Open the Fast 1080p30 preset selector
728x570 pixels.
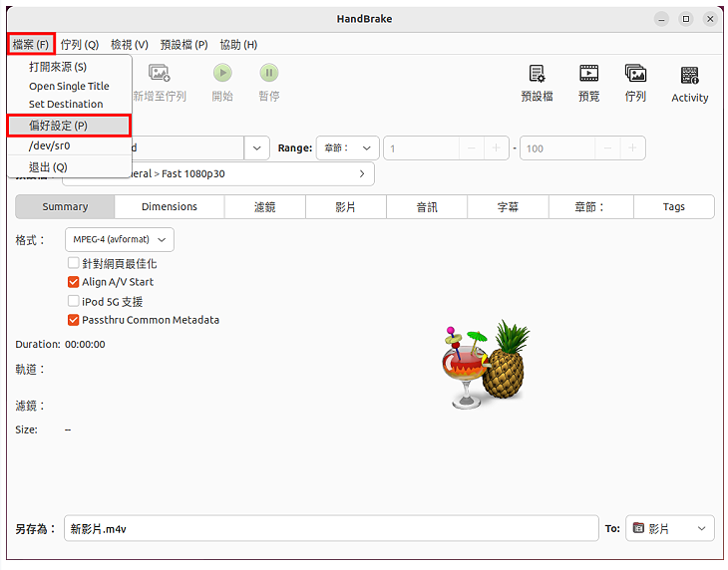tap(218, 174)
